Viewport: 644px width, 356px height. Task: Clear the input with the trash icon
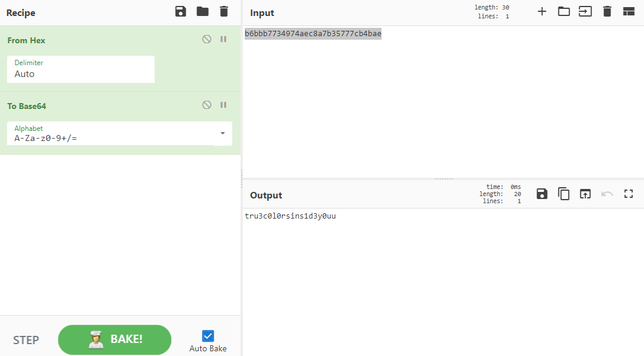pos(607,11)
